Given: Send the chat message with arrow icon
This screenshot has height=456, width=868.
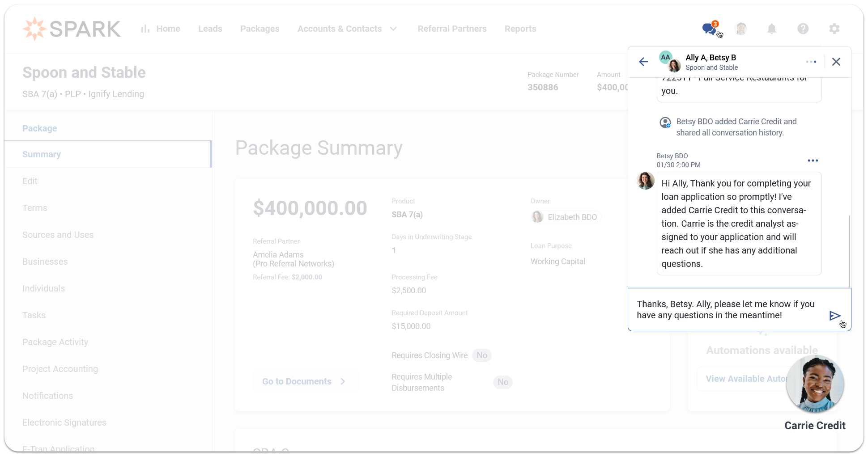Looking at the screenshot, I should click(x=835, y=316).
